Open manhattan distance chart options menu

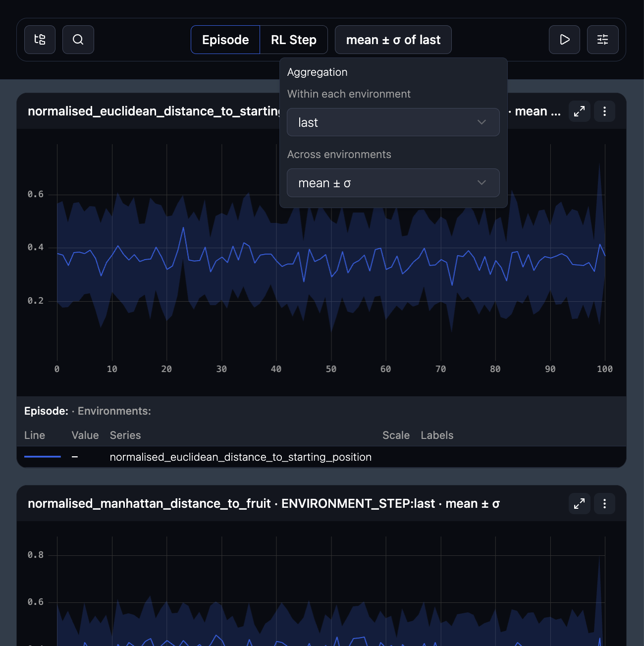tap(604, 503)
